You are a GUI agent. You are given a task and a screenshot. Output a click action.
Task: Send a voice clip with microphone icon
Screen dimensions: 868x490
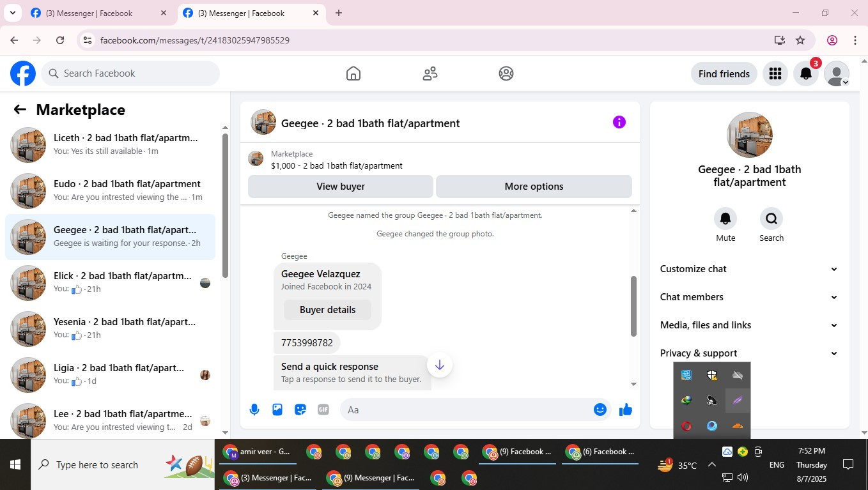[254, 410]
